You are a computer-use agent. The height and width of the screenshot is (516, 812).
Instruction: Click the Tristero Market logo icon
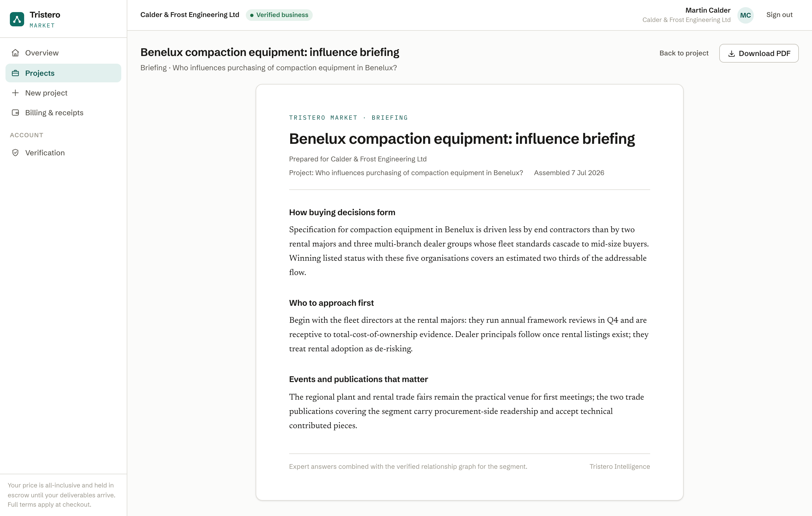(17, 19)
